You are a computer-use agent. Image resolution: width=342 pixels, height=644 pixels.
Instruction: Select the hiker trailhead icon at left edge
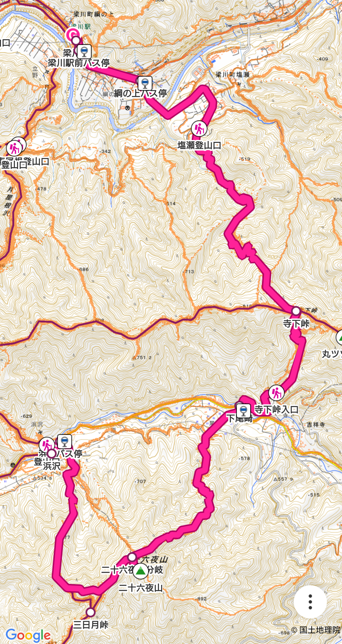pyautogui.click(x=14, y=148)
